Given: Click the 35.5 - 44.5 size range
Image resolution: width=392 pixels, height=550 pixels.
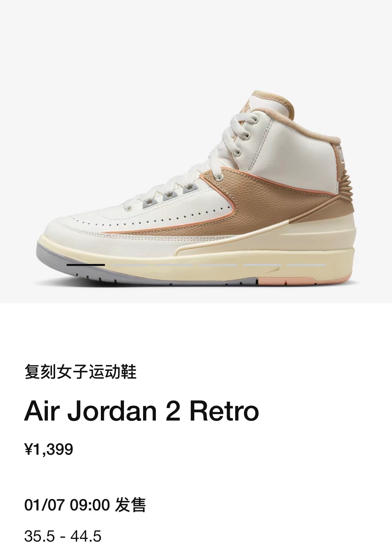Looking at the screenshot, I should click(x=63, y=536).
